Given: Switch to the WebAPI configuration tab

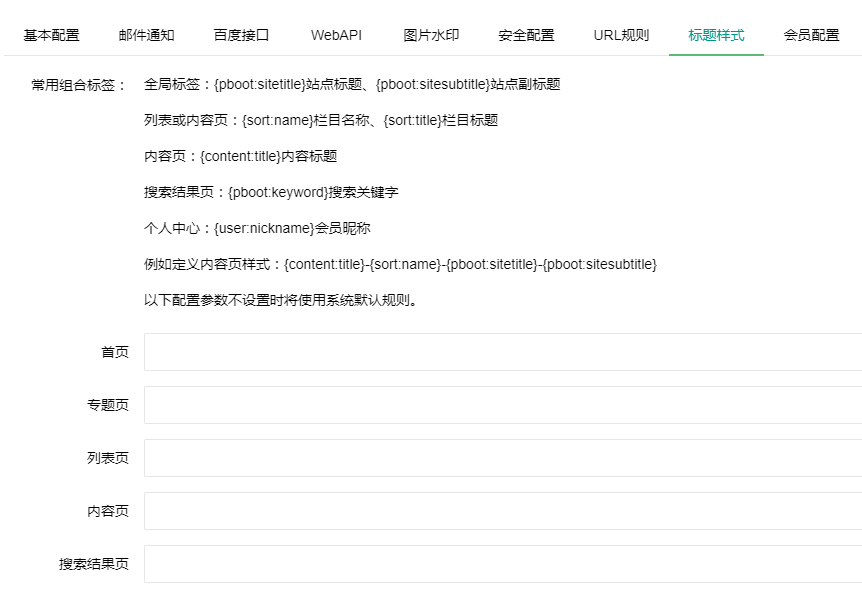Looking at the screenshot, I should pyautogui.click(x=337, y=32).
